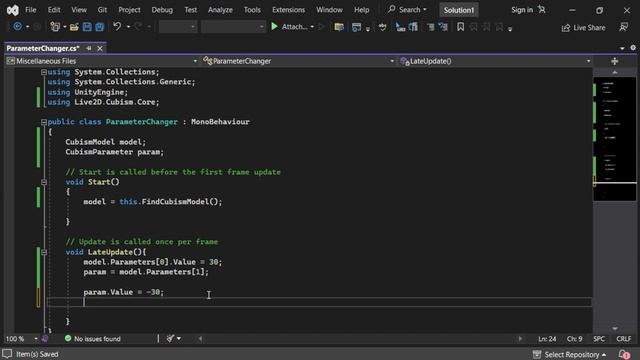Collapse the using directives block
The height and width of the screenshot is (360, 640).
44,72
